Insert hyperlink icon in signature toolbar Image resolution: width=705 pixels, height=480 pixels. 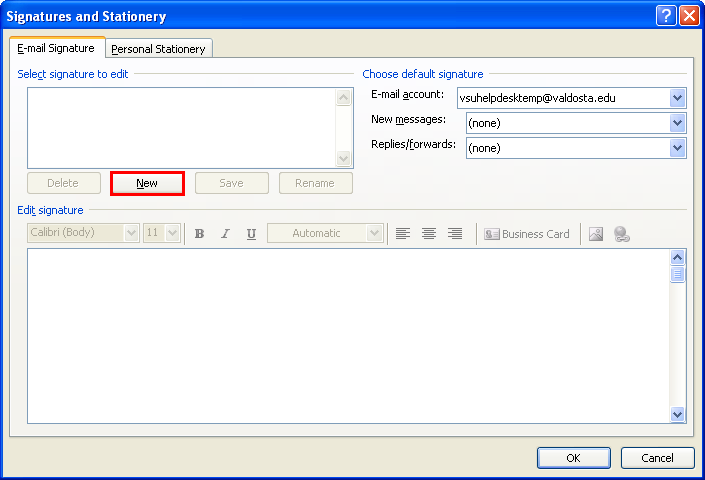pos(622,234)
